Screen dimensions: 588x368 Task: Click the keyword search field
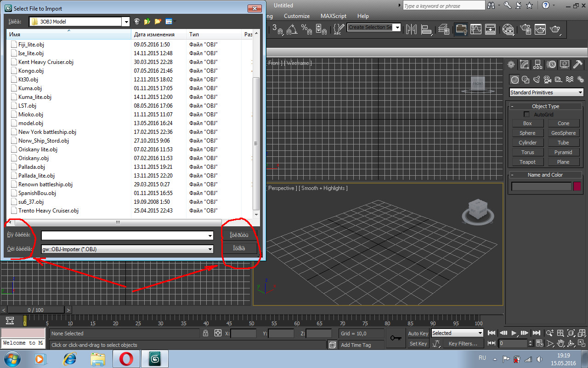[x=444, y=6]
